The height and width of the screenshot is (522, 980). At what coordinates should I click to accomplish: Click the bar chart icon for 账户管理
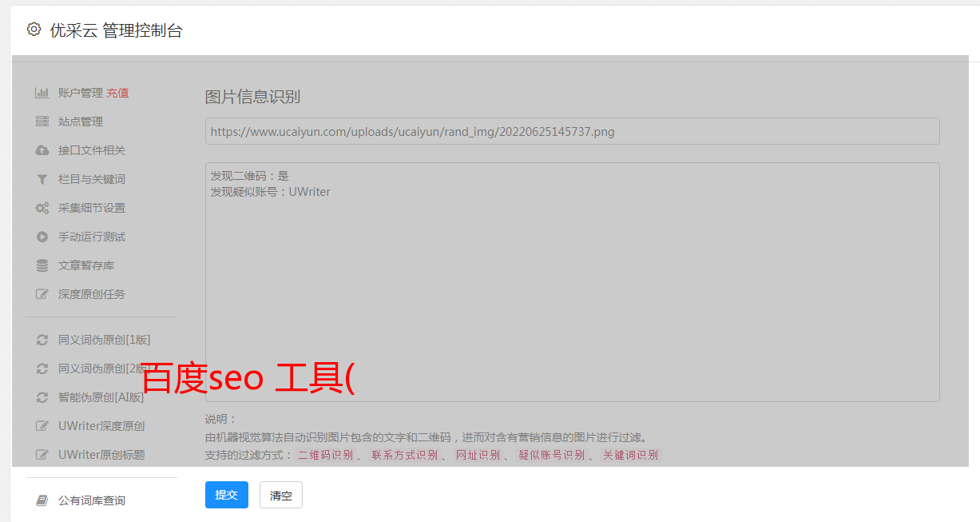(x=42, y=93)
